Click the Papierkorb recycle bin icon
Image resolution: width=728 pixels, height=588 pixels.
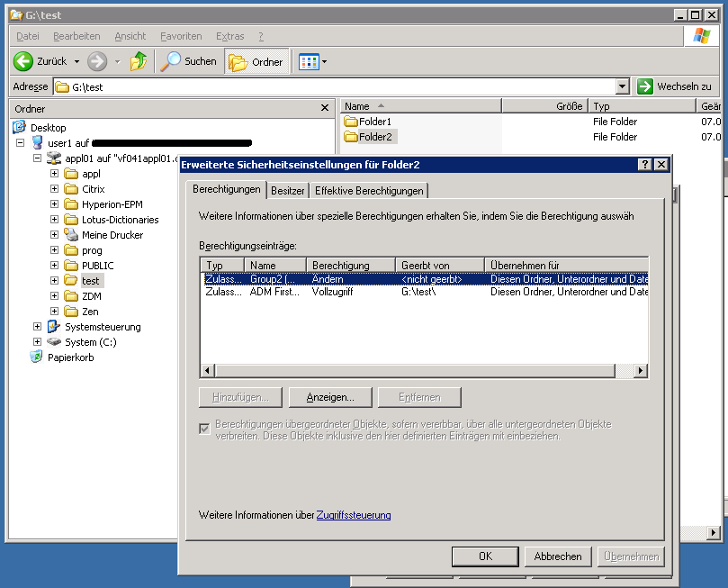click(x=36, y=357)
